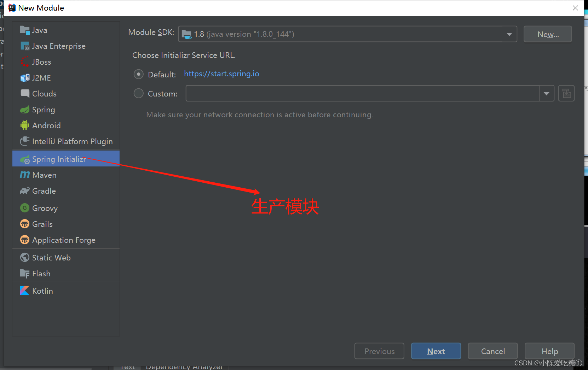Select Static Web module type
This screenshot has height=370, width=588.
coord(66,258)
